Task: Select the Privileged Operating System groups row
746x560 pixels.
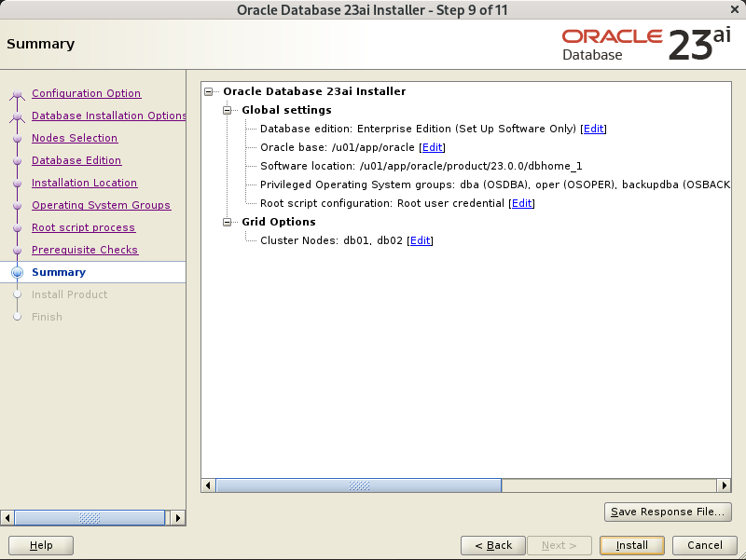Action: click(x=495, y=184)
